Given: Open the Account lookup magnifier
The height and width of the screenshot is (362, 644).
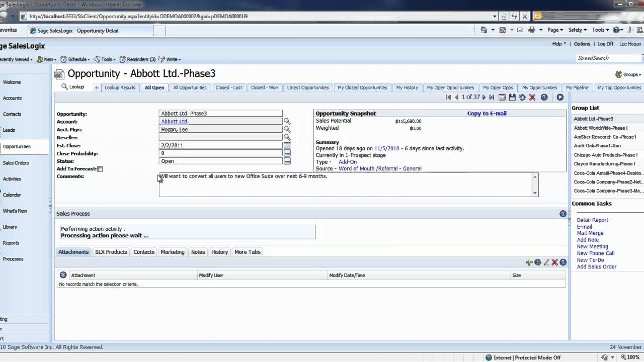Looking at the screenshot, I should coord(287,121).
